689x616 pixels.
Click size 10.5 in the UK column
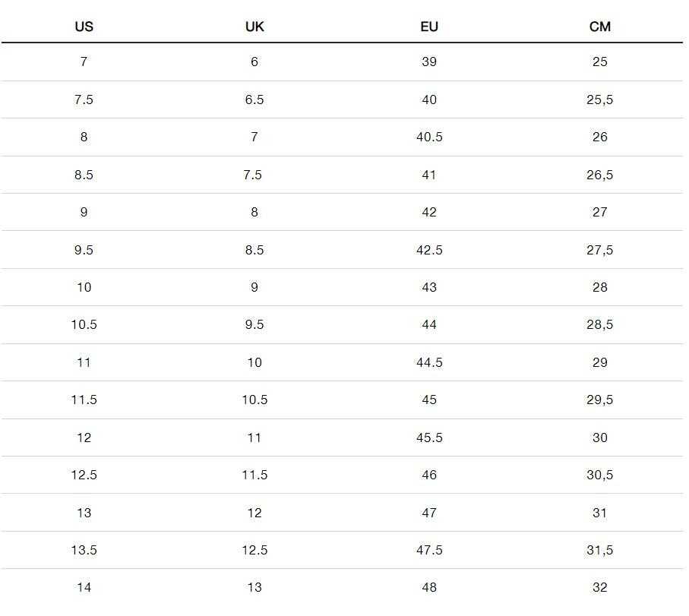coord(254,400)
